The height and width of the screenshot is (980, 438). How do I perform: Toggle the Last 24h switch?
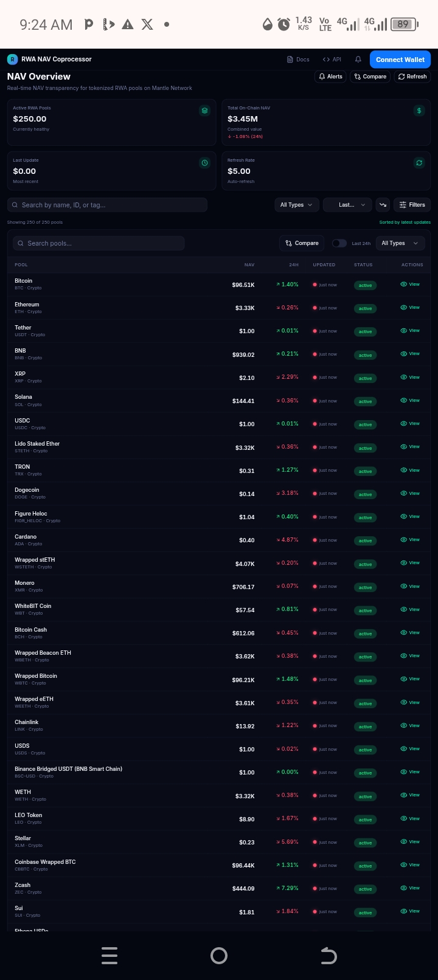tap(339, 243)
